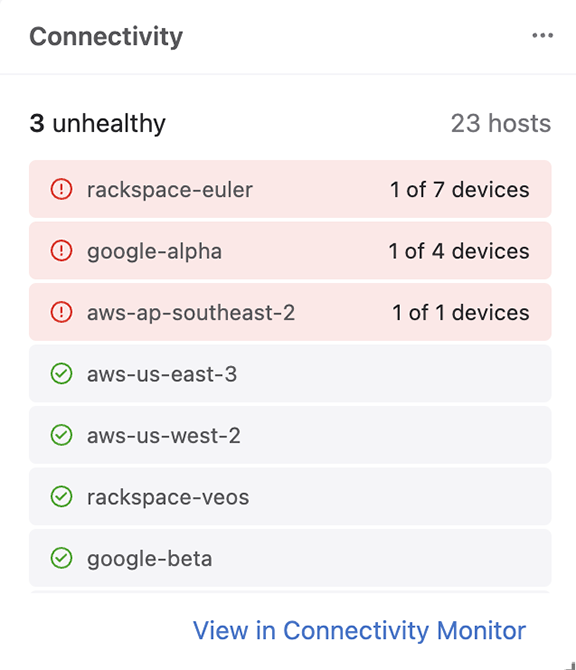Click the '1 of 1 devices' count
The width and height of the screenshot is (576, 670).
(x=461, y=312)
